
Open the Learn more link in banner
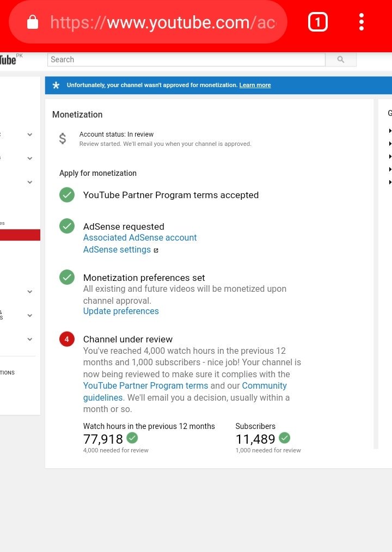click(x=255, y=85)
